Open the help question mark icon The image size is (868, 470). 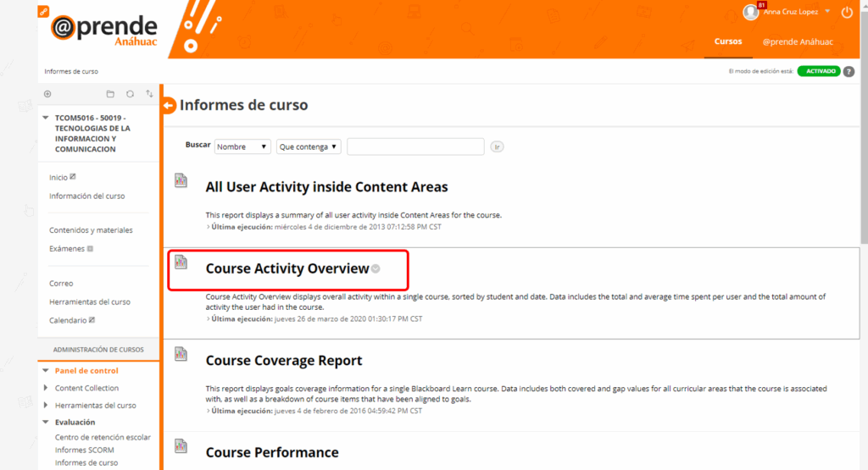click(849, 72)
